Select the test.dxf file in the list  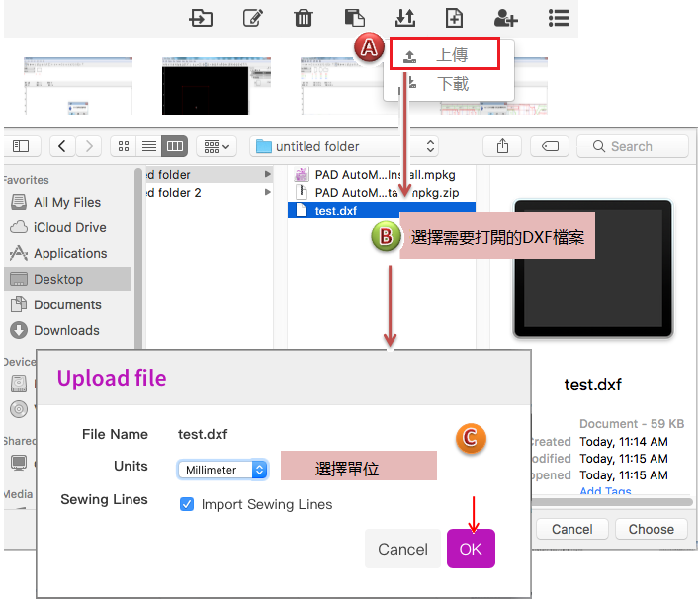pos(336,210)
